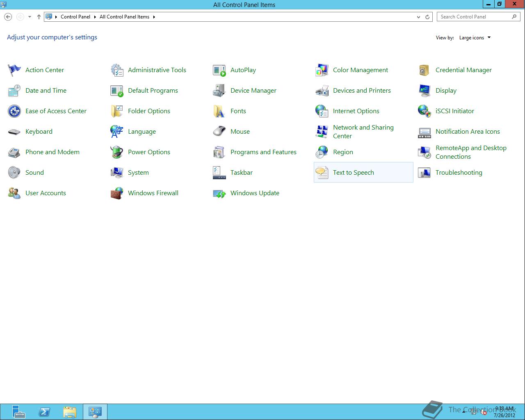This screenshot has width=525, height=420.
Task: Open the Troubleshooting icon
Action: tap(425, 173)
